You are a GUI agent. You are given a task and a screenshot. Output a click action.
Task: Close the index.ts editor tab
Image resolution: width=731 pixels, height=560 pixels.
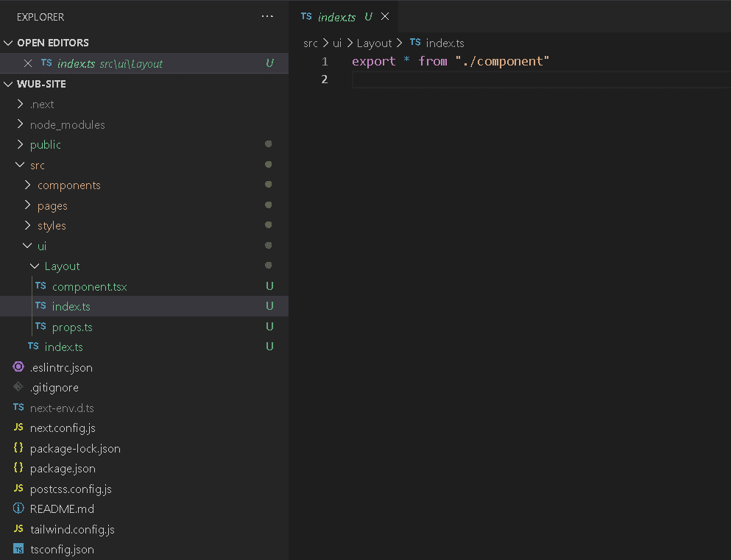[385, 16]
